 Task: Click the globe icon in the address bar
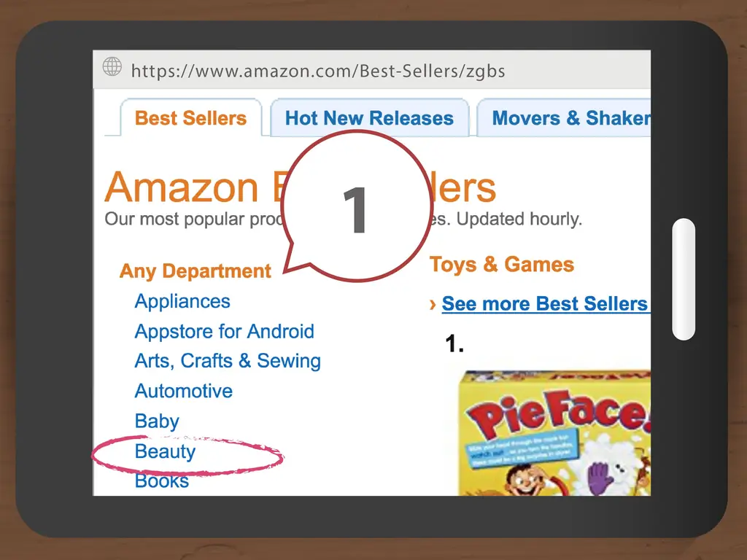pos(112,66)
